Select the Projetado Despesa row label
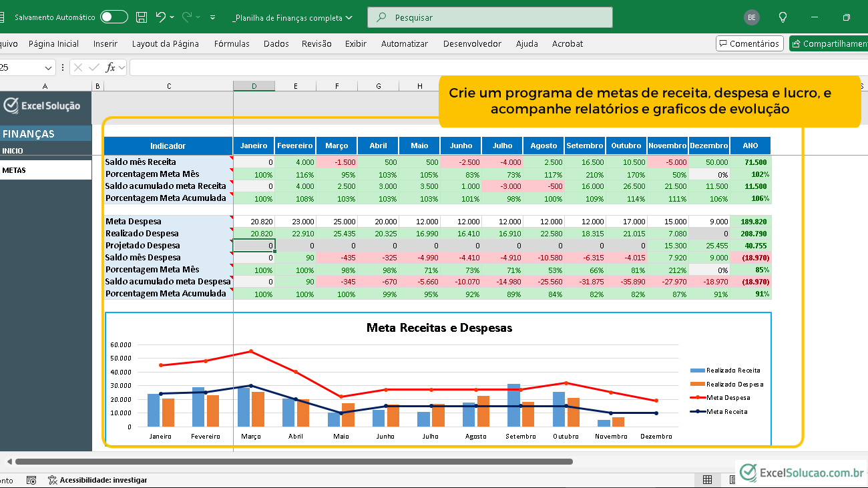This screenshot has height=488, width=868. (x=168, y=246)
